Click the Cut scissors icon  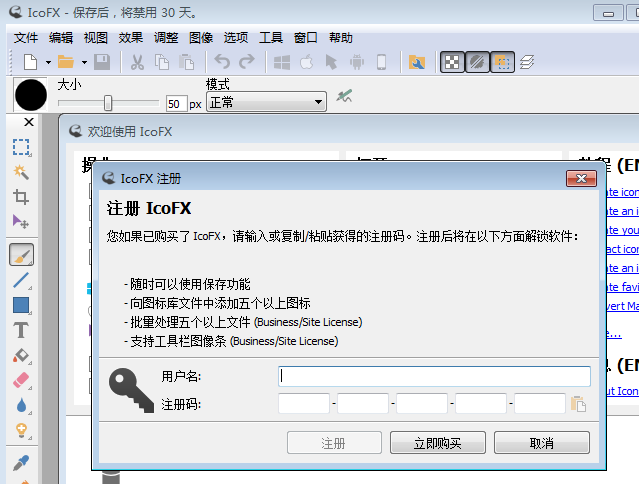point(137,62)
